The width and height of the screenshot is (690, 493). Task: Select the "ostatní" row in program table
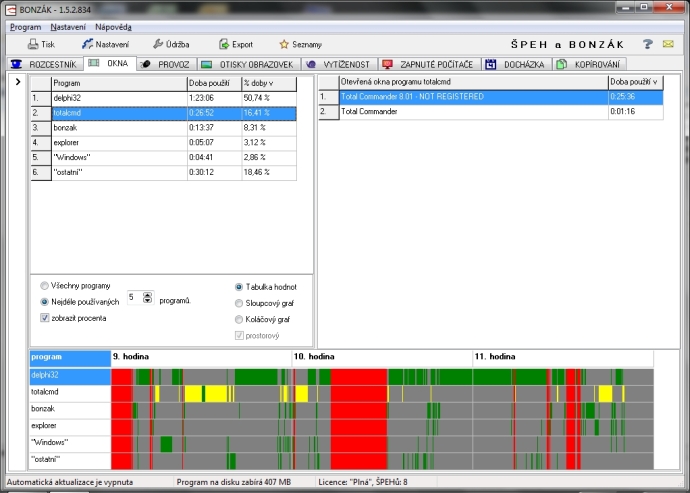(x=164, y=172)
